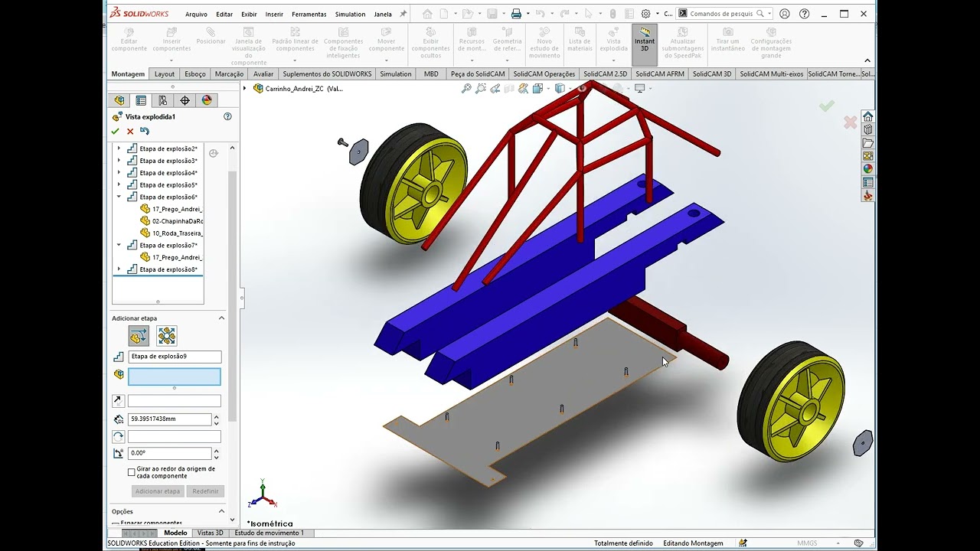Collapse Etapa de explosão6 tree node

pyautogui.click(x=119, y=197)
